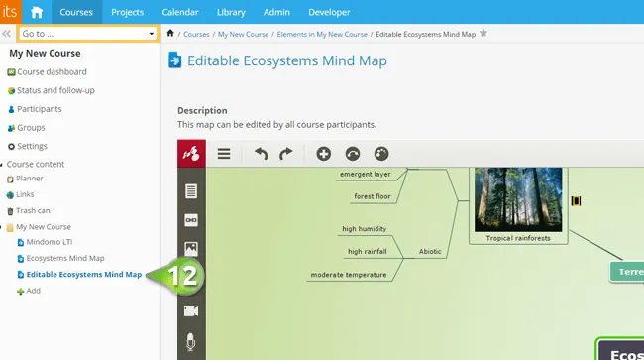644x360 pixels.
Task: Select the forest floor topic
Action: pyautogui.click(x=373, y=196)
